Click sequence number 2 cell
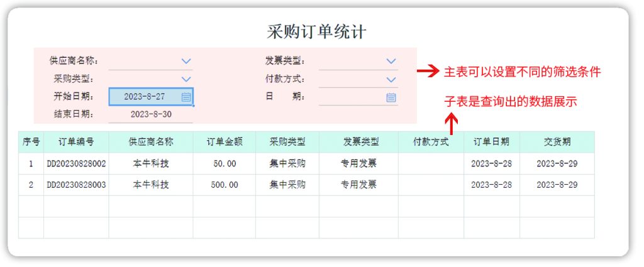Image resolution: width=644 pixels, height=267 pixels. click(31, 185)
